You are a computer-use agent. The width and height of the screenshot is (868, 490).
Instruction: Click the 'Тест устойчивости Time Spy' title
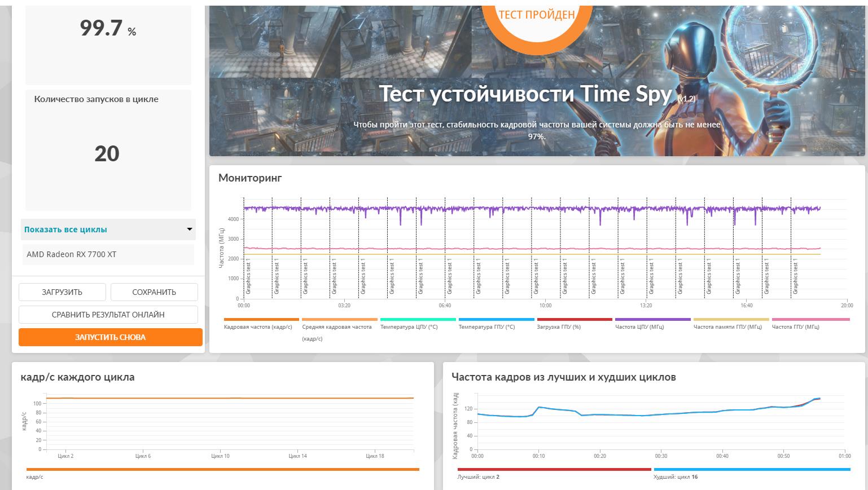(x=525, y=94)
